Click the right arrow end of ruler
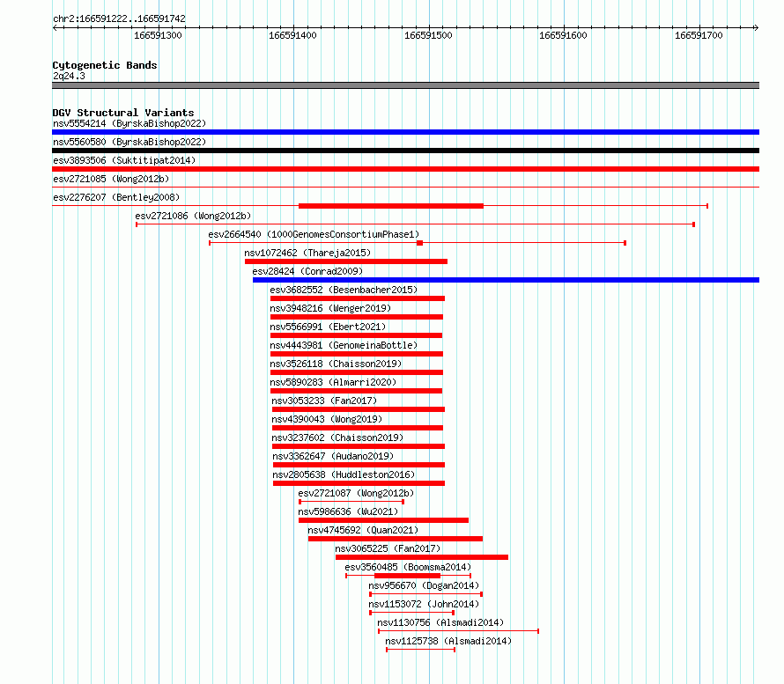Viewport: 784px width, 684px height. point(757,27)
